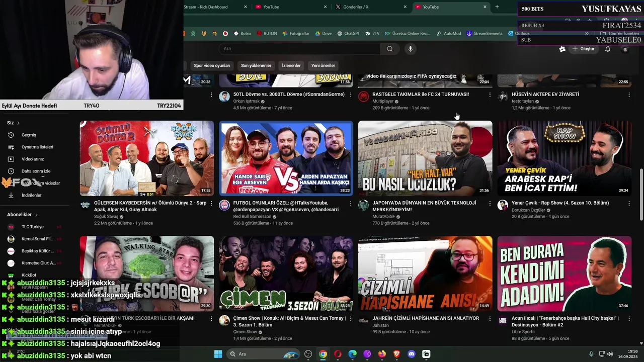Screen dimensions: 644x362
Task: Open more options for Çimen Show video
Action: (351, 318)
